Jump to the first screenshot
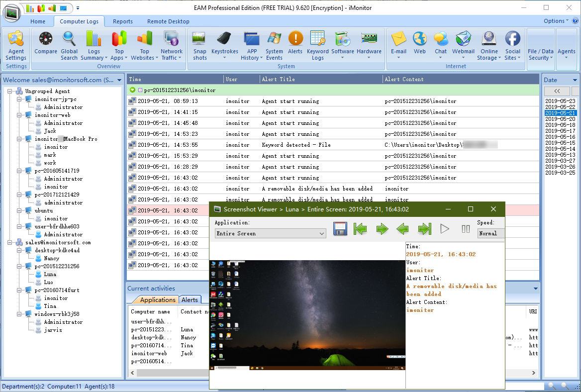 (360, 229)
